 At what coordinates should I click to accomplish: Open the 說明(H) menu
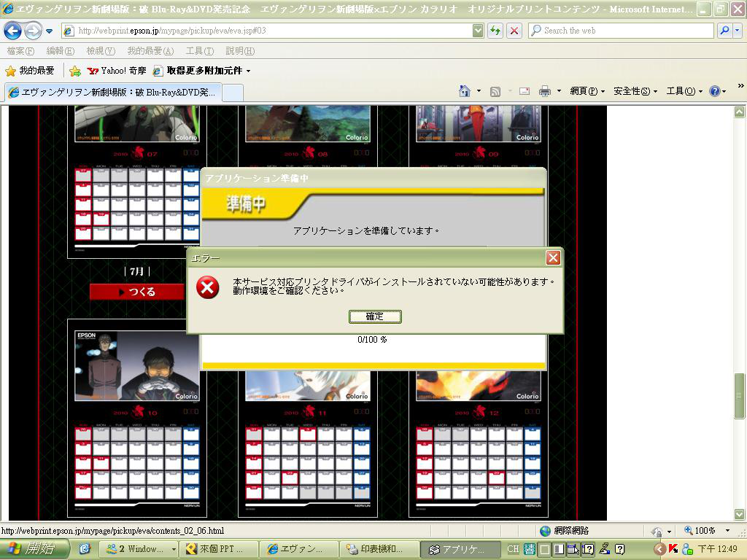tap(239, 51)
